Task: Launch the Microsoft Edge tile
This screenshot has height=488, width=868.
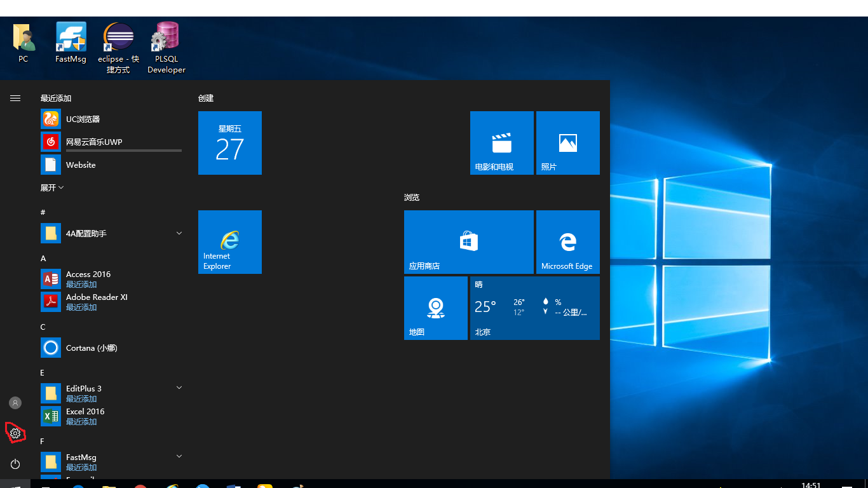Action: click(x=568, y=242)
